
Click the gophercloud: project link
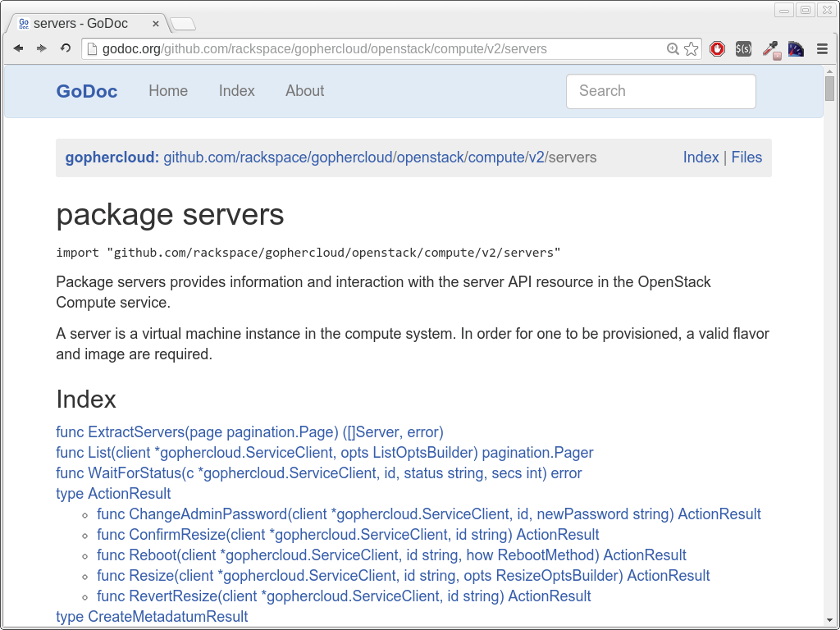[x=112, y=157]
